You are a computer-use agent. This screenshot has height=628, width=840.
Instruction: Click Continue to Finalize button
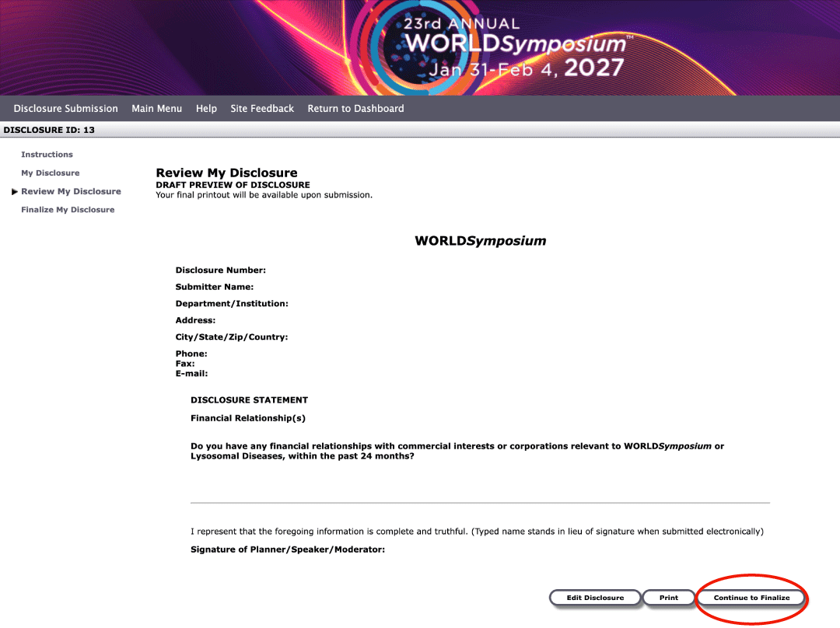point(751,598)
